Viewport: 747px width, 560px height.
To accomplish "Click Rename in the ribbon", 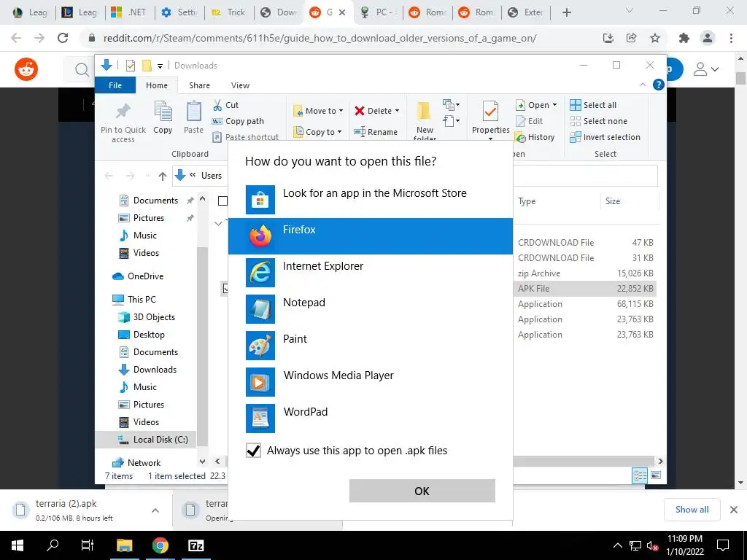I will tap(376, 132).
